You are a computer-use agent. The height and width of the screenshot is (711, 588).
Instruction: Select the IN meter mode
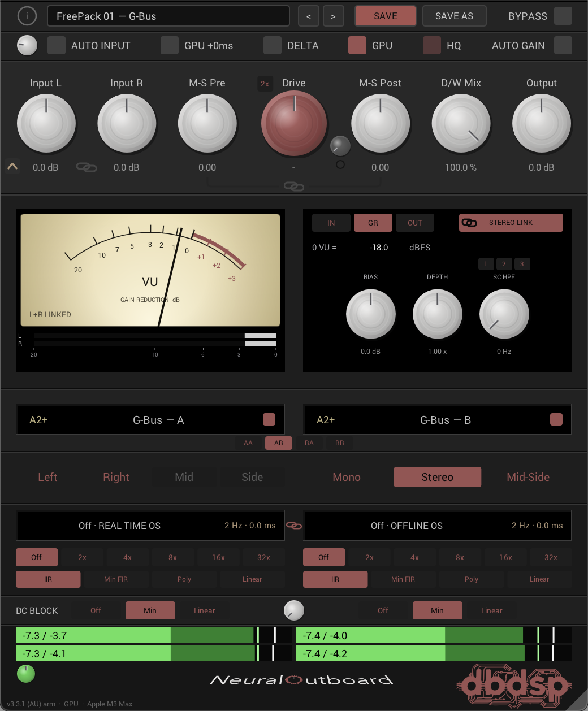pyautogui.click(x=331, y=223)
